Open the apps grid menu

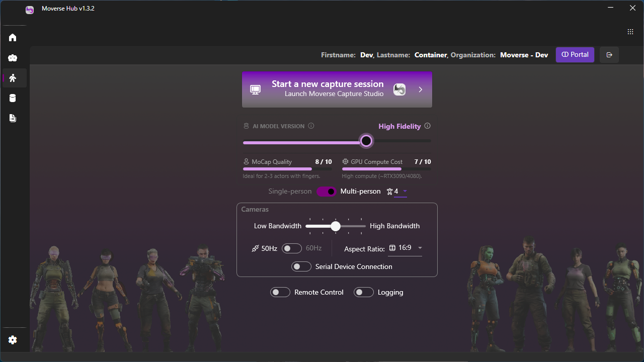pos(630,32)
